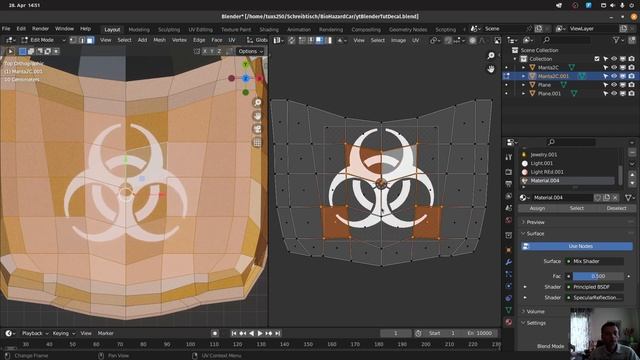Click fake user shield icon beside Material.004
The height and width of the screenshot is (360, 640).
598,198
